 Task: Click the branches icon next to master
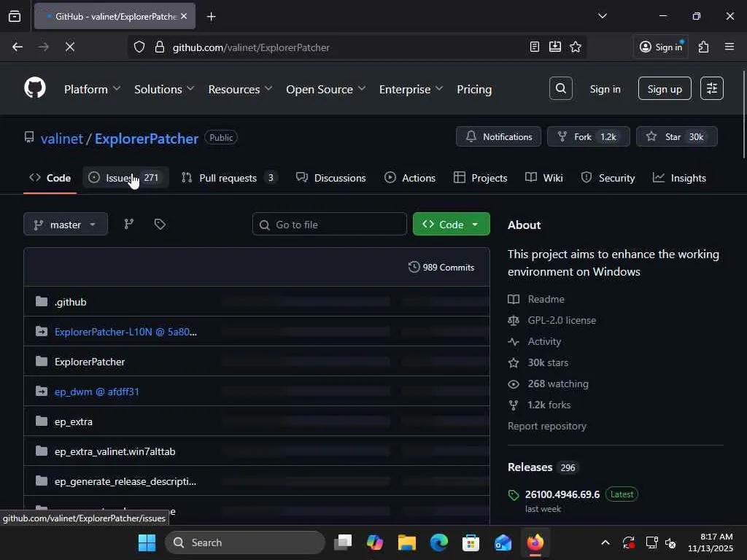click(128, 225)
